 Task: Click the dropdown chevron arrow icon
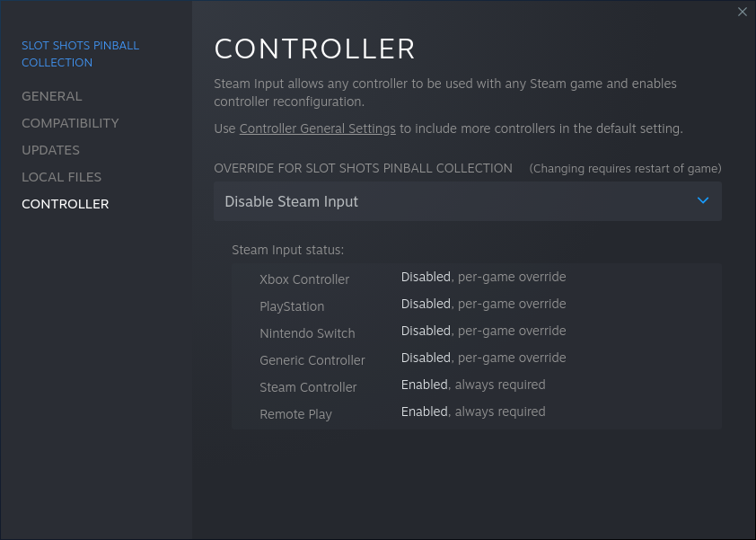point(703,200)
